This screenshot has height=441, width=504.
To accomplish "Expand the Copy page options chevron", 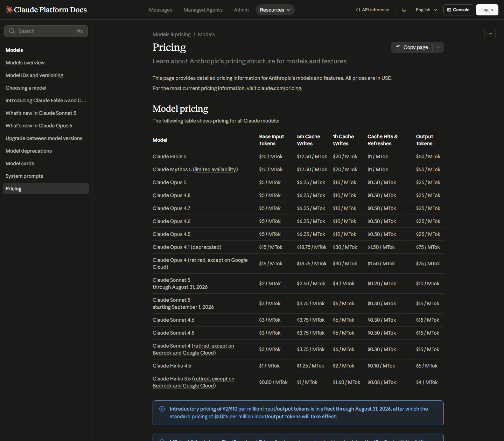I will click(438, 47).
